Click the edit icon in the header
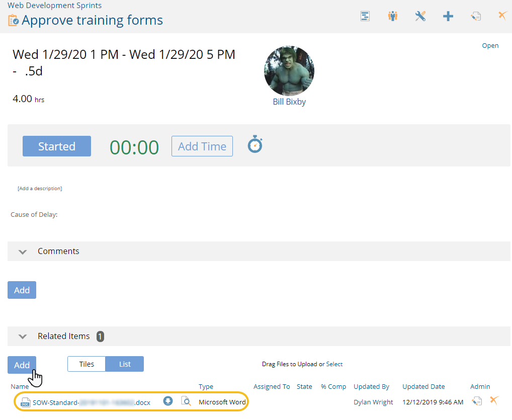Viewport: 512px width, 420px height. click(476, 16)
